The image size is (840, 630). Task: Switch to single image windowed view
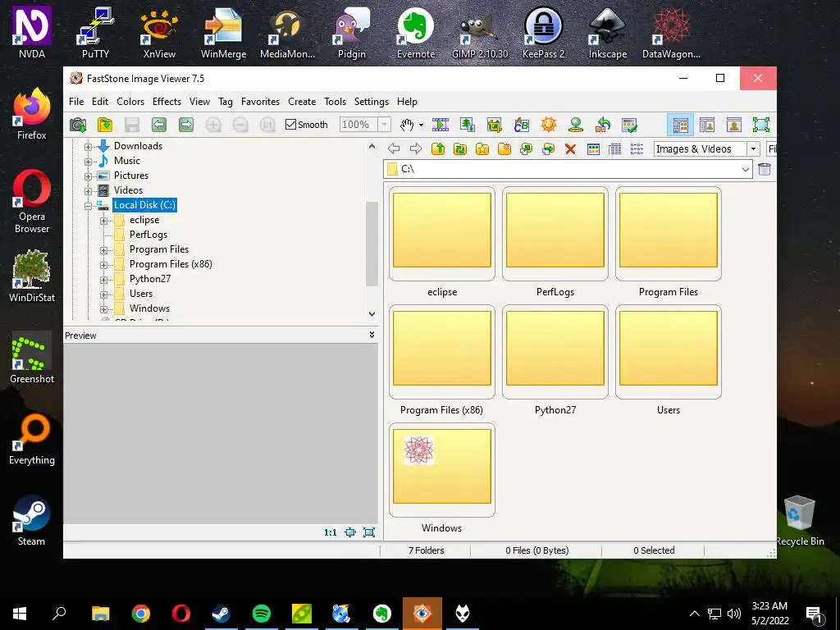tap(734, 125)
